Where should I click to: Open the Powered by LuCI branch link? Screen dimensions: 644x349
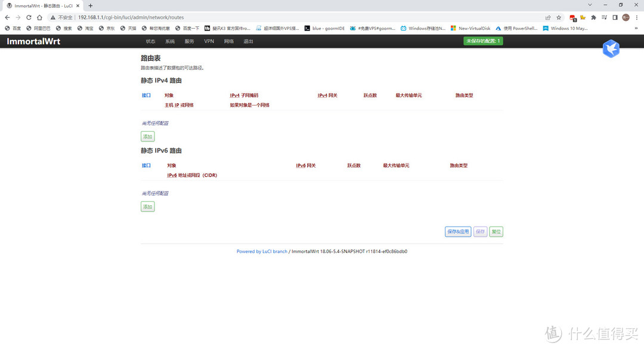[x=262, y=252]
